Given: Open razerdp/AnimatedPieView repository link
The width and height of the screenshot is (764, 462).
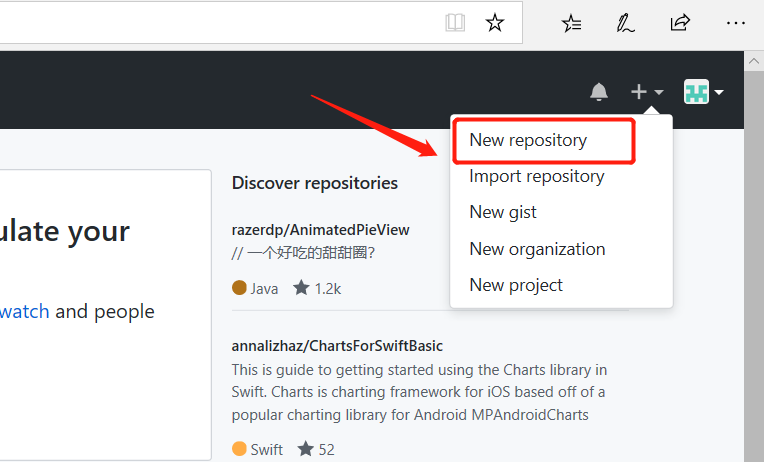Looking at the screenshot, I should click(x=320, y=230).
